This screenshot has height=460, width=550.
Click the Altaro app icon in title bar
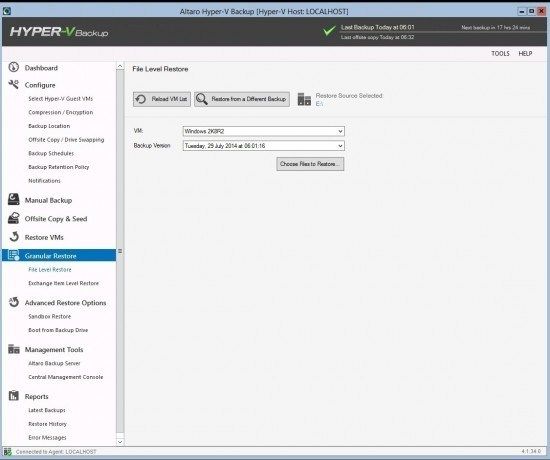point(7,11)
